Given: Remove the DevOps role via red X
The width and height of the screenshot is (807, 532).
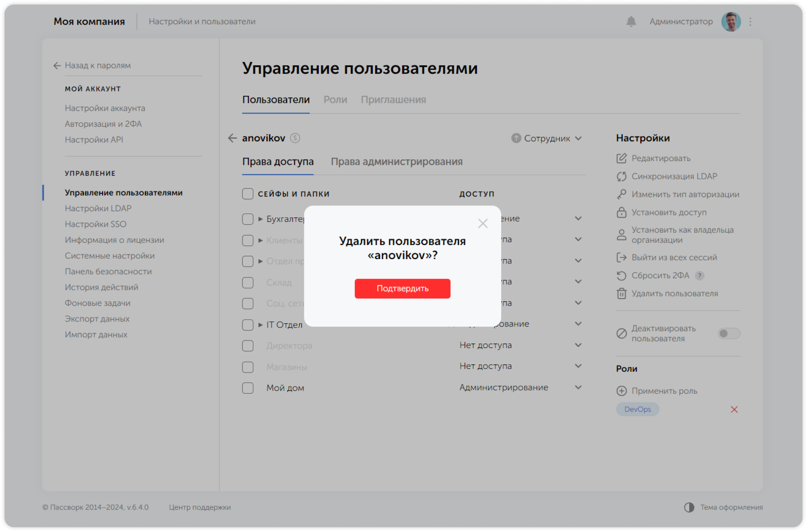Looking at the screenshot, I should [x=734, y=409].
